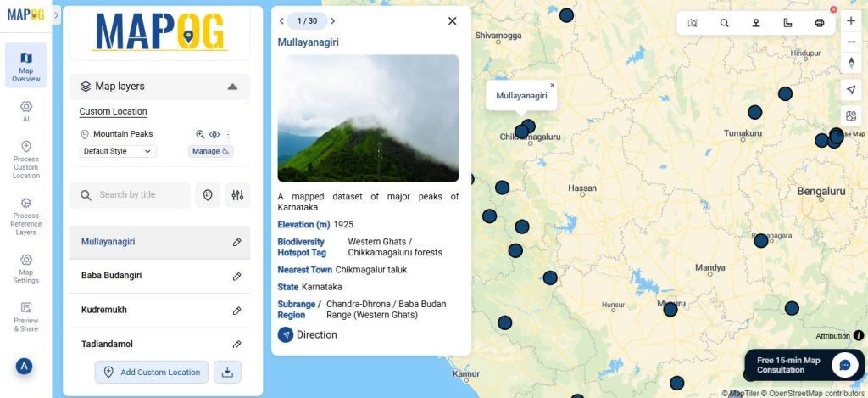868x398 pixels.
Task: Open Process Reference Layers in sidebar
Action: [26, 216]
